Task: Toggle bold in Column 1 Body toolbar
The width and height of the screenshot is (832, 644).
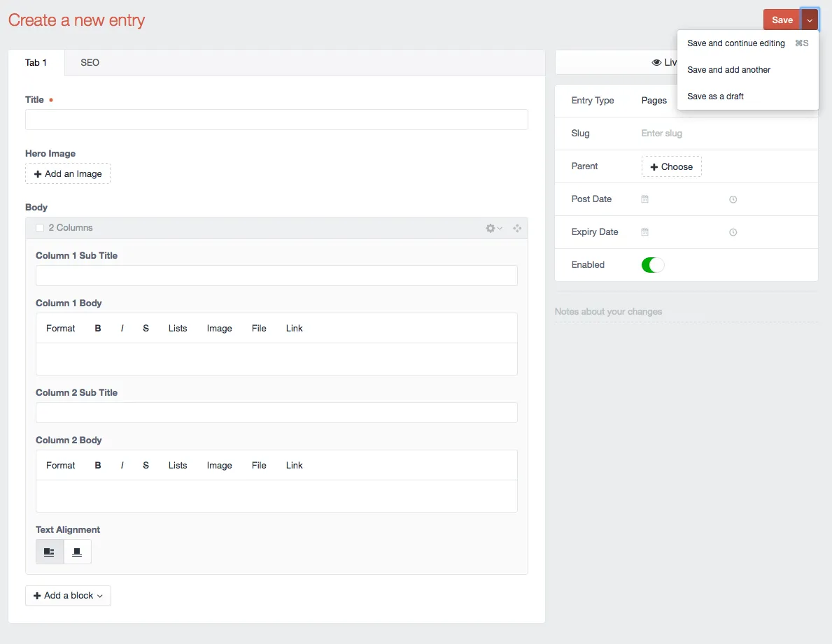Action: pos(98,328)
